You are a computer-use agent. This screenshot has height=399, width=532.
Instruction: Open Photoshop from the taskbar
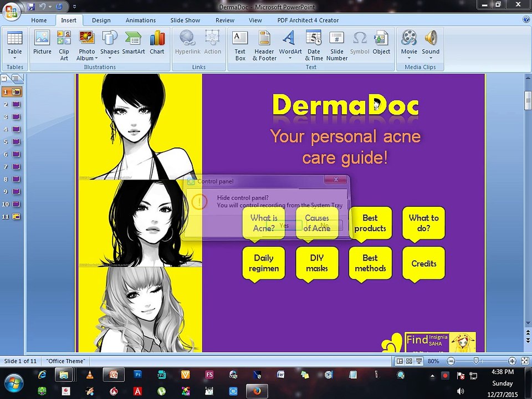click(137, 375)
